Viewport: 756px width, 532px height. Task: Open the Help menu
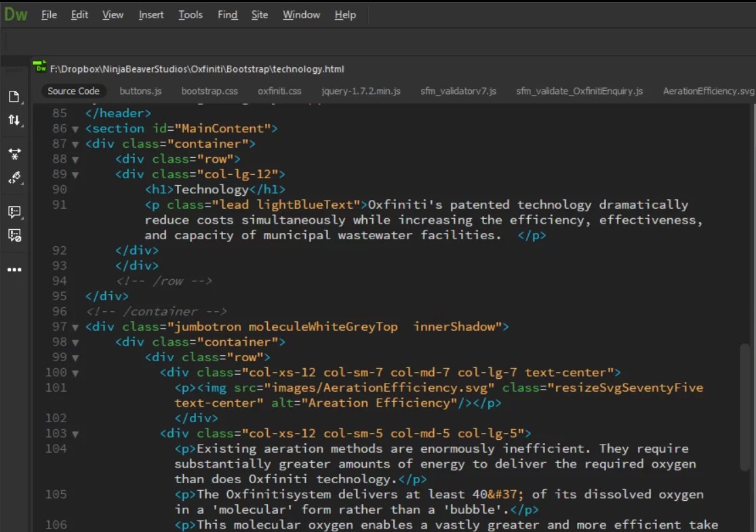(345, 15)
